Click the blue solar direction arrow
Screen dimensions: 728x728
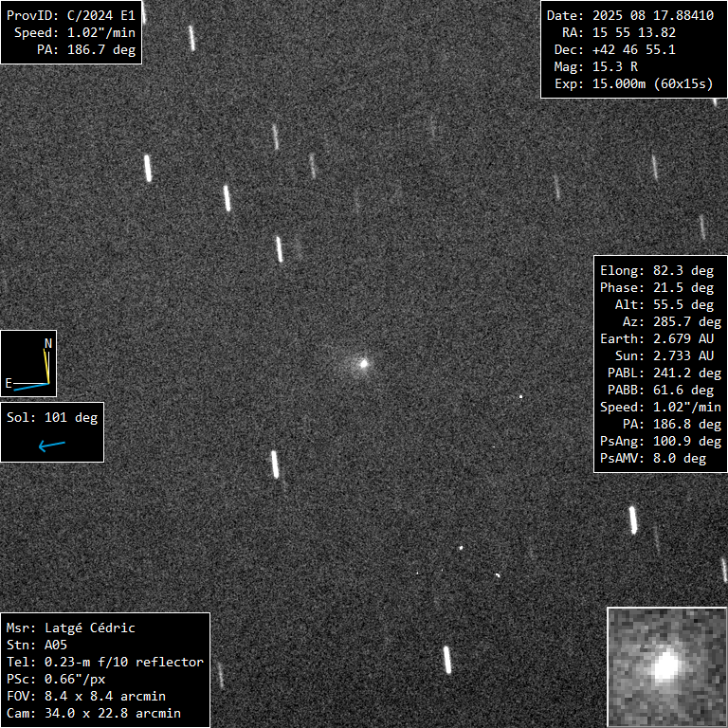click(51, 446)
